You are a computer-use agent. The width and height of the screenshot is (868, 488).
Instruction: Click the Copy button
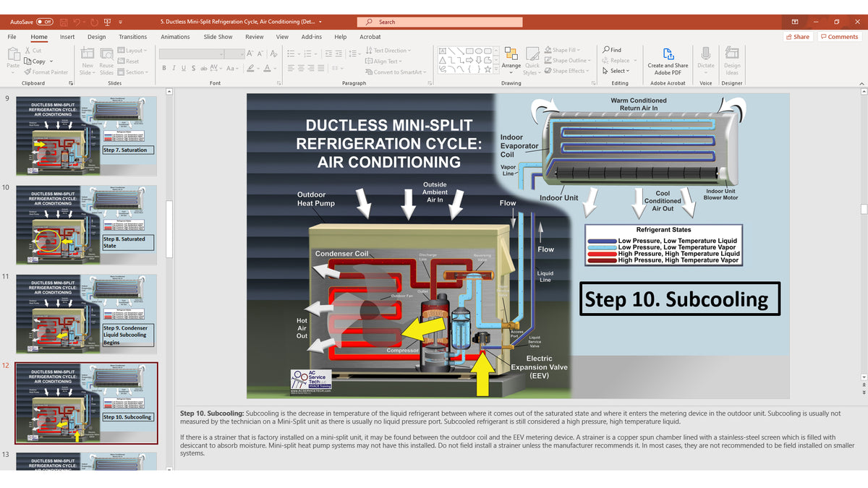click(35, 61)
